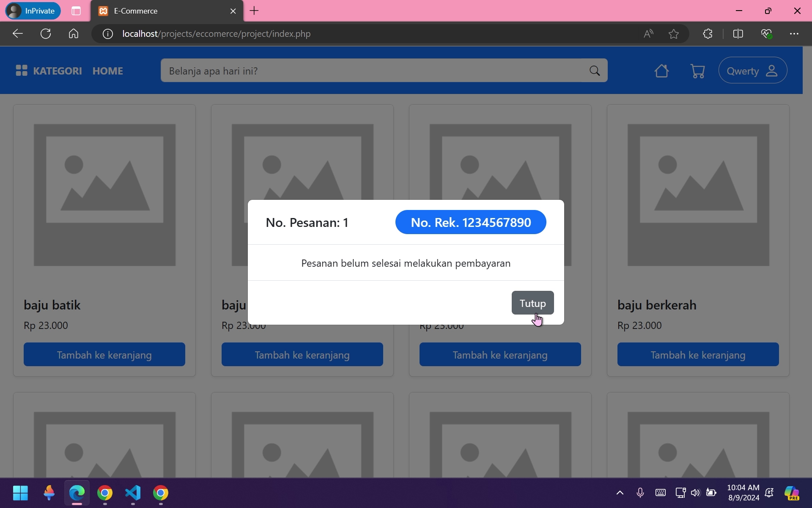Screen dimensions: 812x508
Task: Click the microphone tray icon
Action: (640, 493)
